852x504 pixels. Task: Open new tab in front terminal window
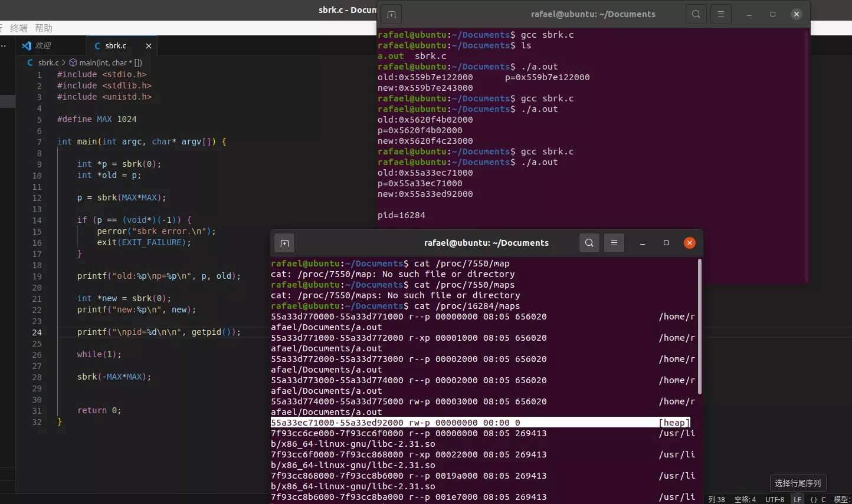pyautogui.click(x=284, y=243)
